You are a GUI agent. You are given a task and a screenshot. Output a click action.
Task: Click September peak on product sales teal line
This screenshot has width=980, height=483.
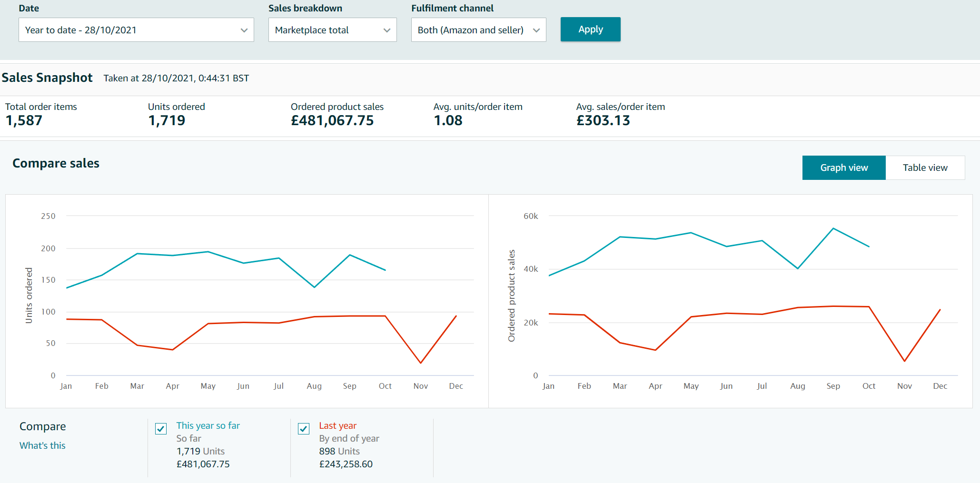[833, 228]
